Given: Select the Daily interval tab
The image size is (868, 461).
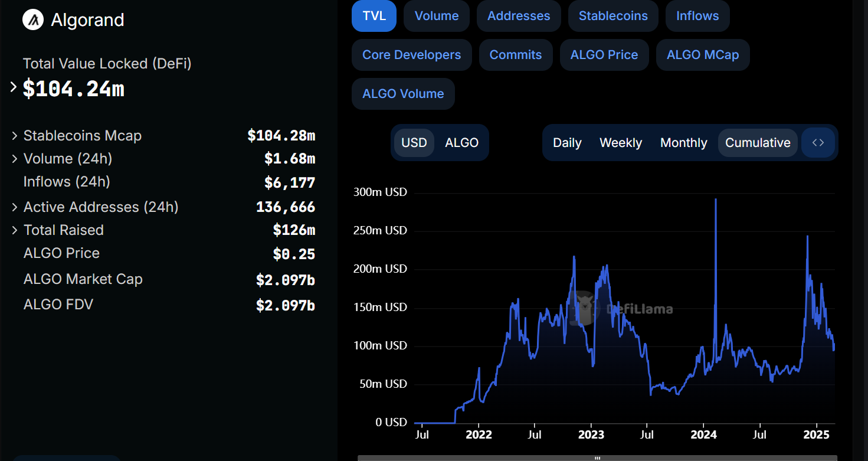Looking at the screenshot, I should point(567,143).
